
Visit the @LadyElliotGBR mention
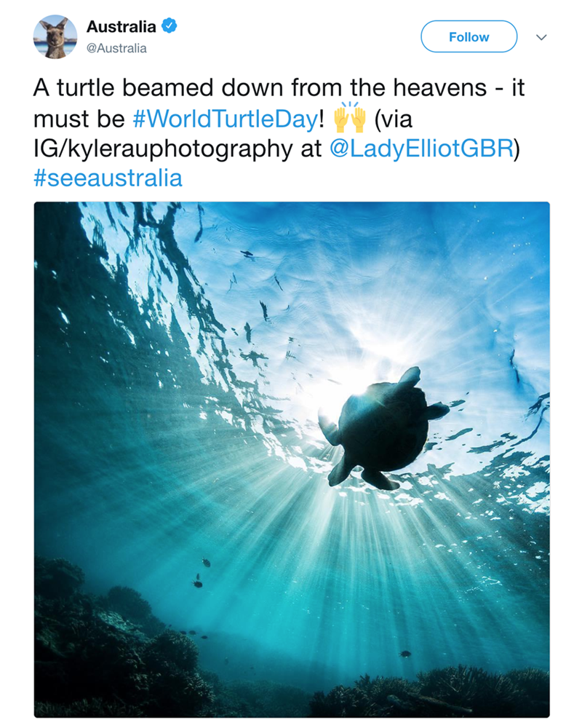420,148
